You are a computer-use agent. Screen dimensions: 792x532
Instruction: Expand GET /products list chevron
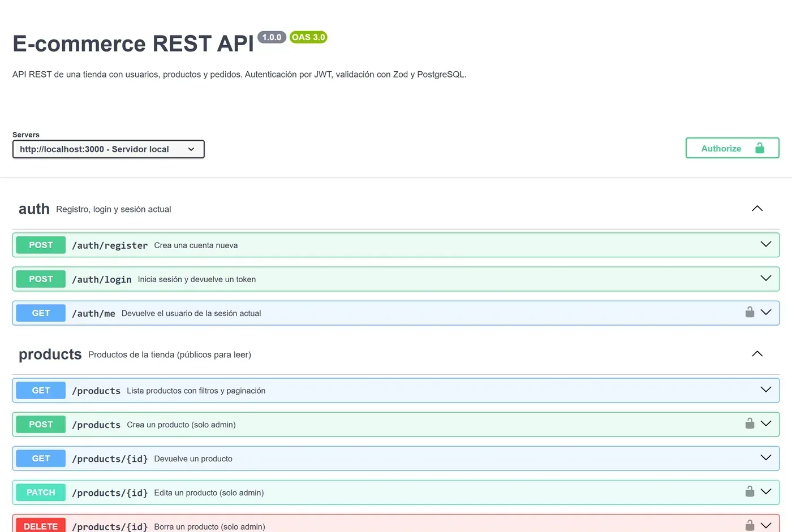[x=766, y=390]
